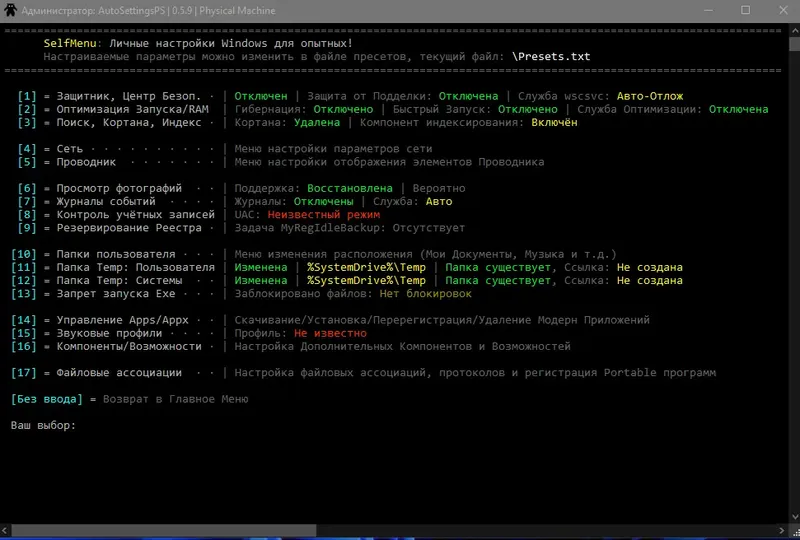Click 'Не создана' in row [11]

[x=649, y=267]
